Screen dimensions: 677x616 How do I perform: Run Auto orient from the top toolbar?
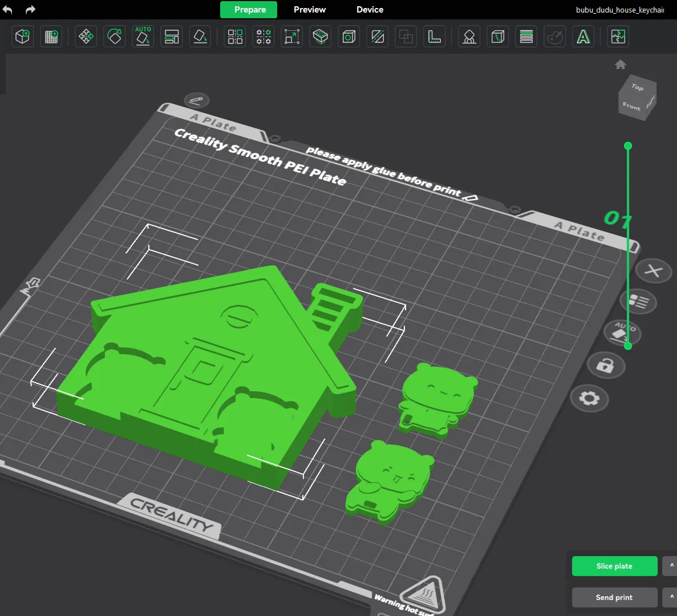tap(143, 37)
